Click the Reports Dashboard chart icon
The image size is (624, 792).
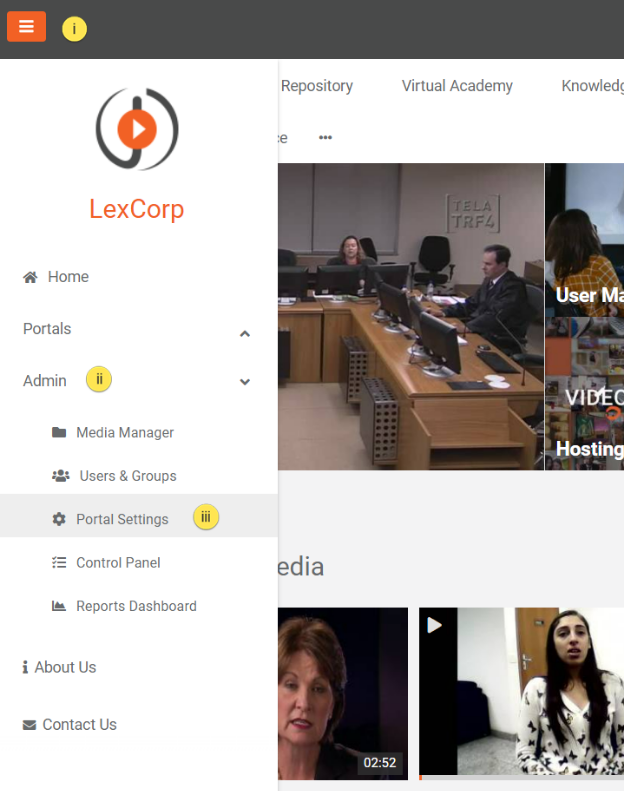click(x=59, y=606)
